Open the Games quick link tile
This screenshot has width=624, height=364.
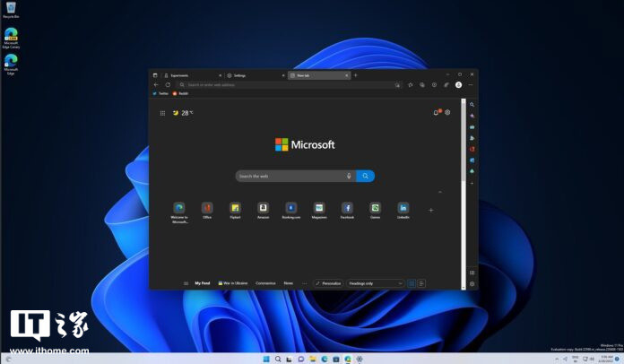(376, 211)
